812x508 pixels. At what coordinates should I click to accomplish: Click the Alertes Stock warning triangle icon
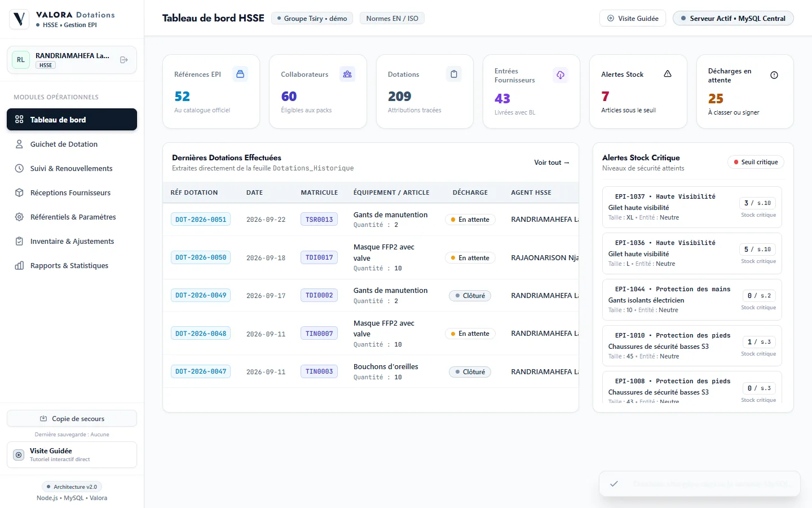tap(668, 74)
